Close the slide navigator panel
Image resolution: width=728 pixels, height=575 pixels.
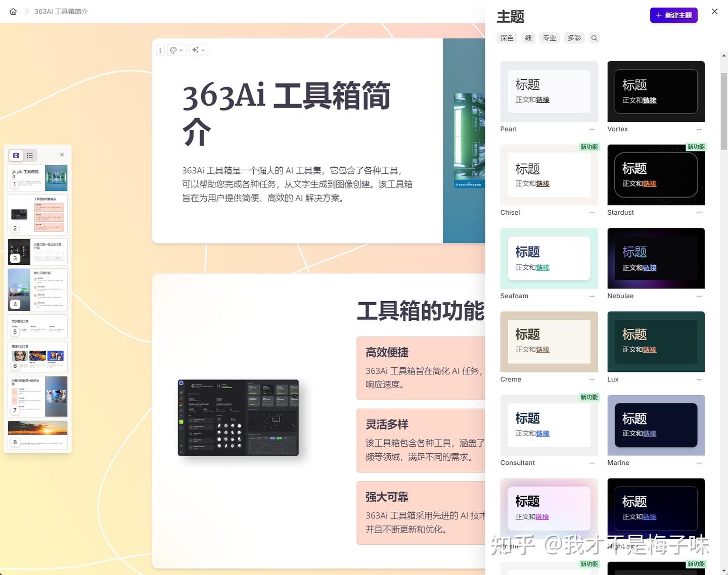click(62, 155)
